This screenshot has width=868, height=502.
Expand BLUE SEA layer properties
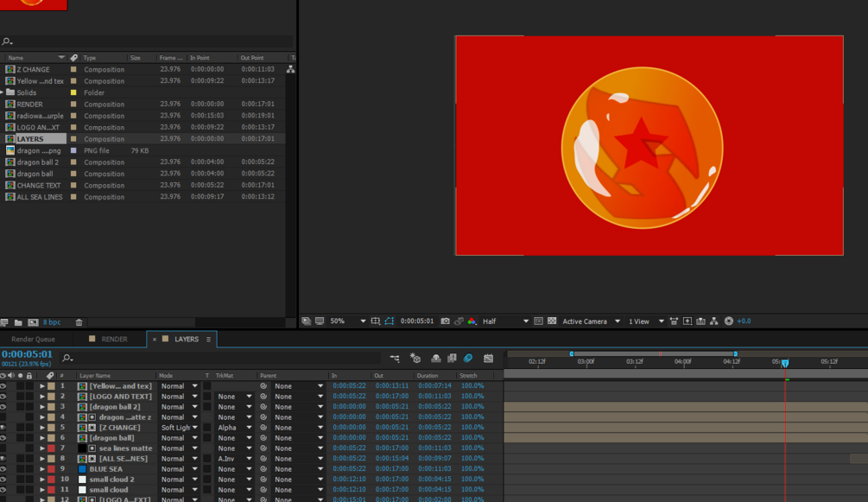(x=42, y=469)
